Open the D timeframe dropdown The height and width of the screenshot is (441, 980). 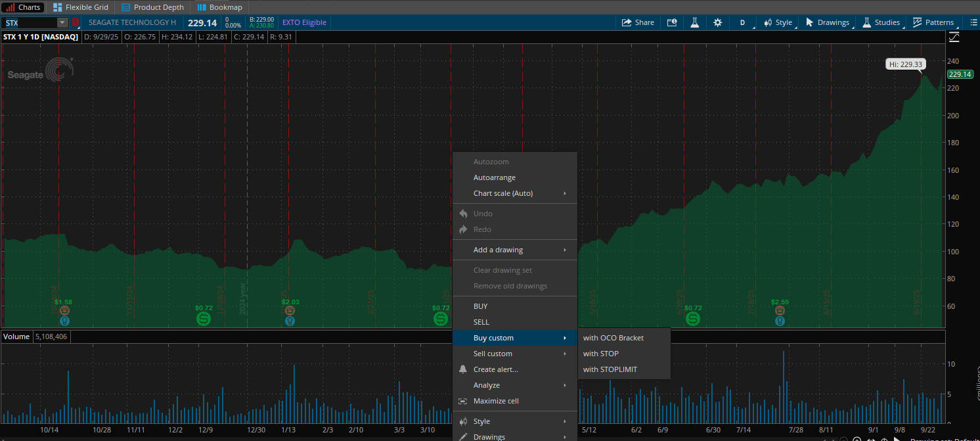[742, 22]
